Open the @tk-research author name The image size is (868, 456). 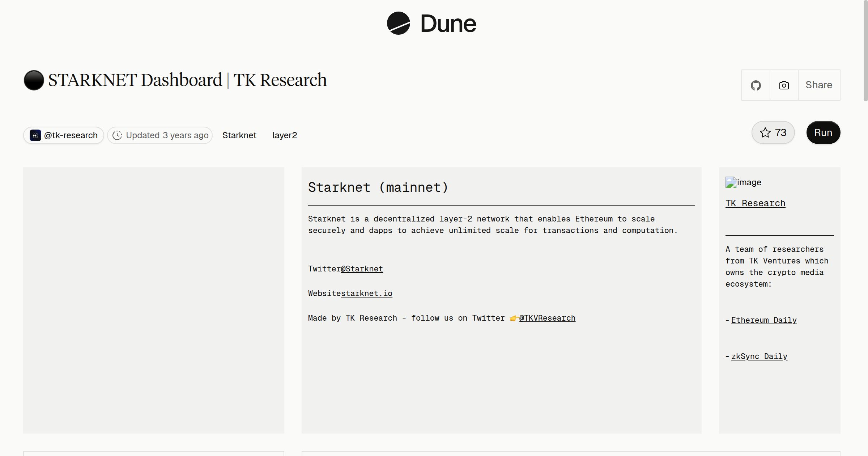(x=71, y=135)
